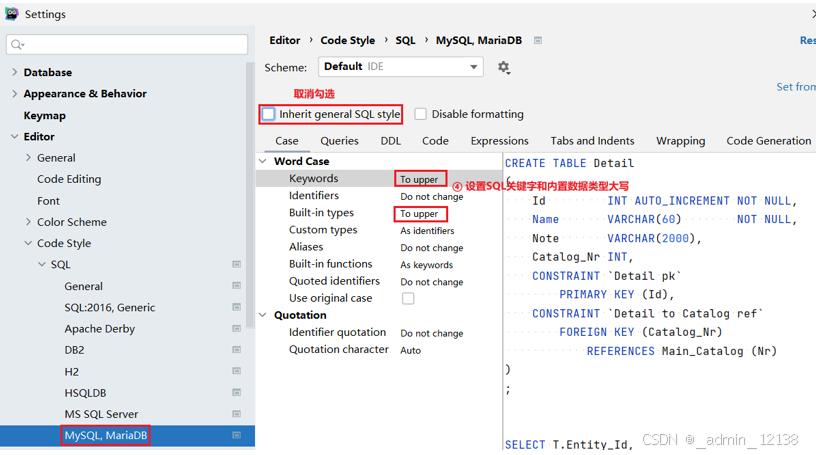This screenshot has width=816, height=455.
Task: Open the Scheme Default dropdown
Action: [401, 67]
